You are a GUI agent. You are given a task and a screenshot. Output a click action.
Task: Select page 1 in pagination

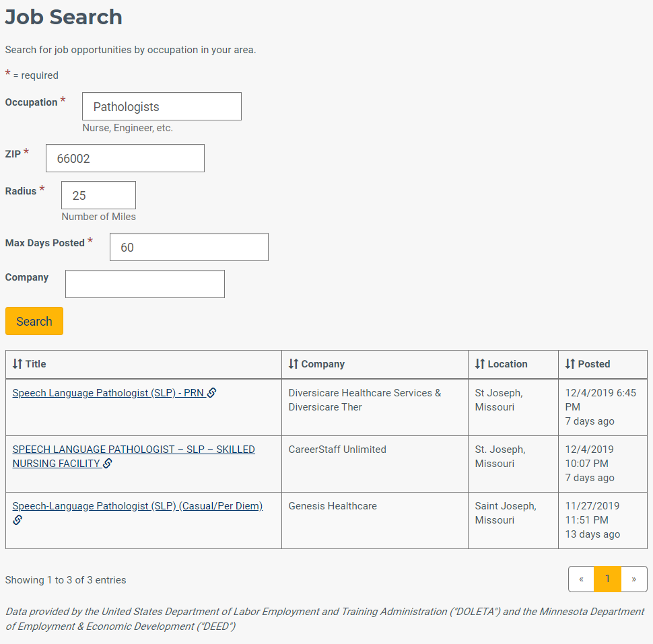coord(608,579)
